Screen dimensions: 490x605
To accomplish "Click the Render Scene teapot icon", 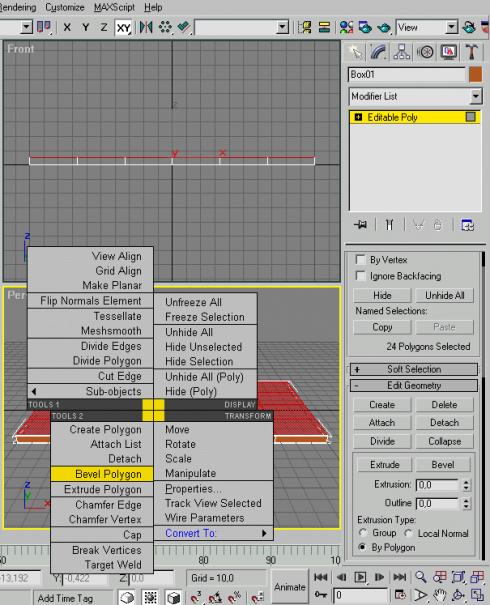I will click(365, 27).
